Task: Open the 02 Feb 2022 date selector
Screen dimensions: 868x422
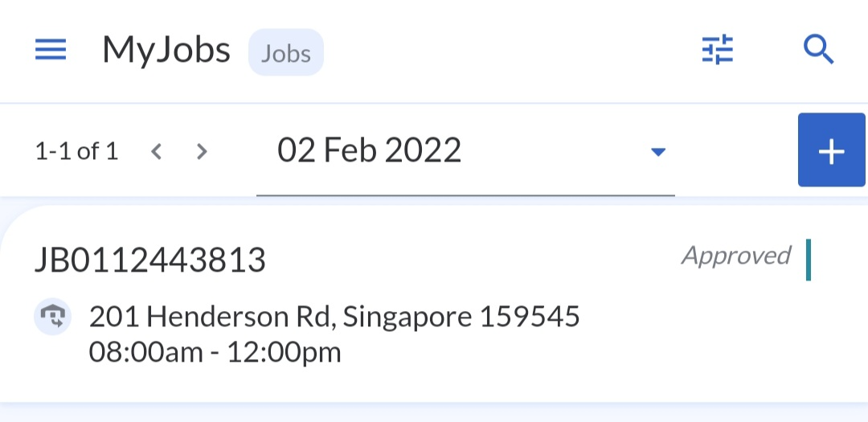Action: (x=370, y=150)
